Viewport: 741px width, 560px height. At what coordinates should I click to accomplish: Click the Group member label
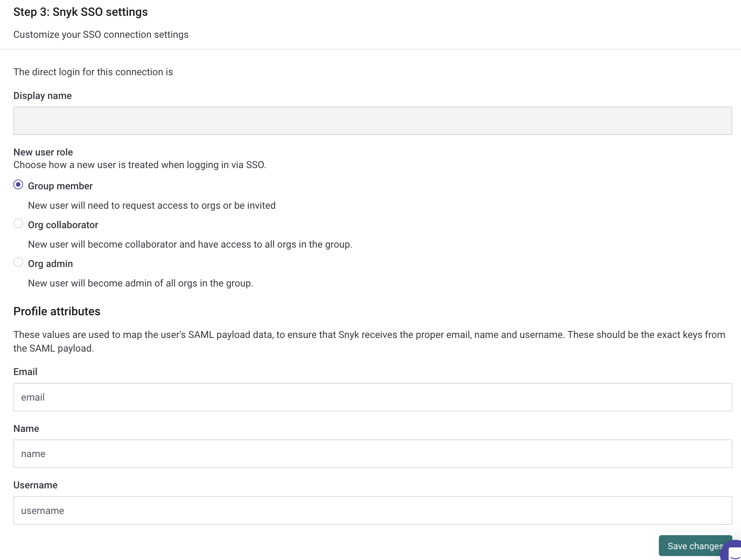[x=60, y=186]
